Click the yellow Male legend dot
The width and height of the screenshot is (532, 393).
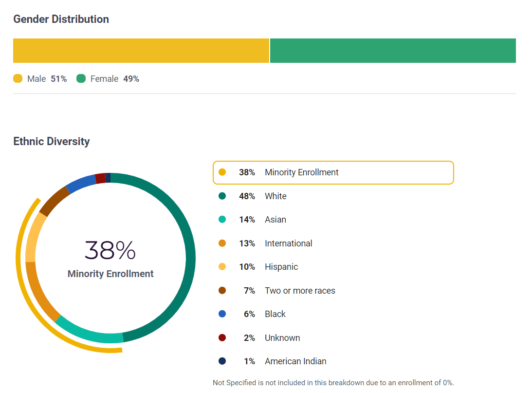[18, 79]
